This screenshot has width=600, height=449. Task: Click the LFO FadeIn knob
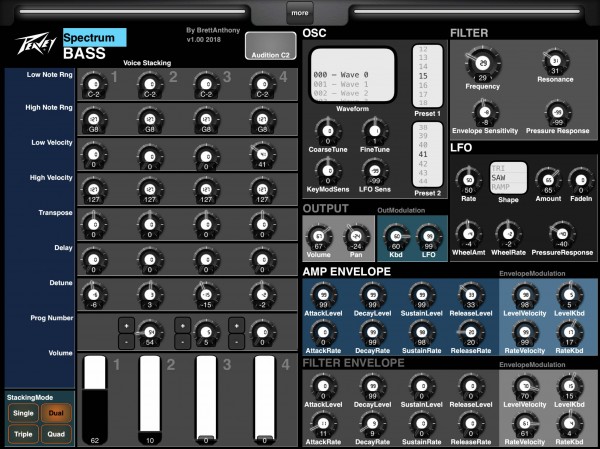pyautogui.click(x=581, y=181)
